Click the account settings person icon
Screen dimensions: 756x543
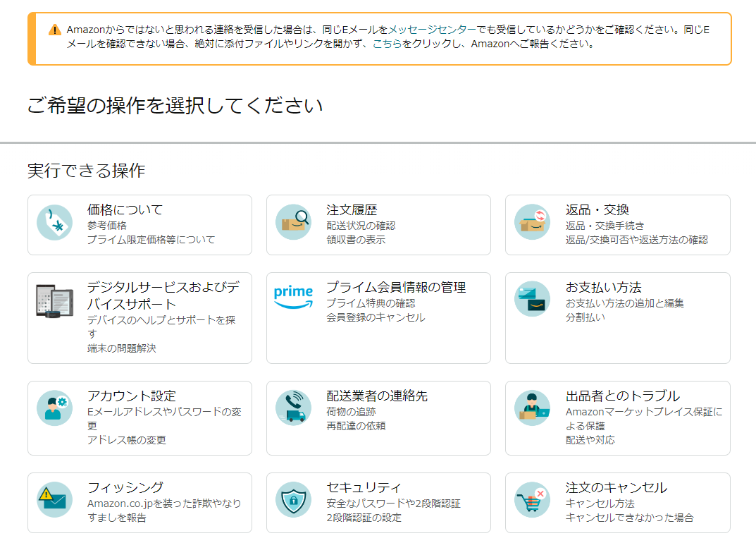[x=54, y=408]
